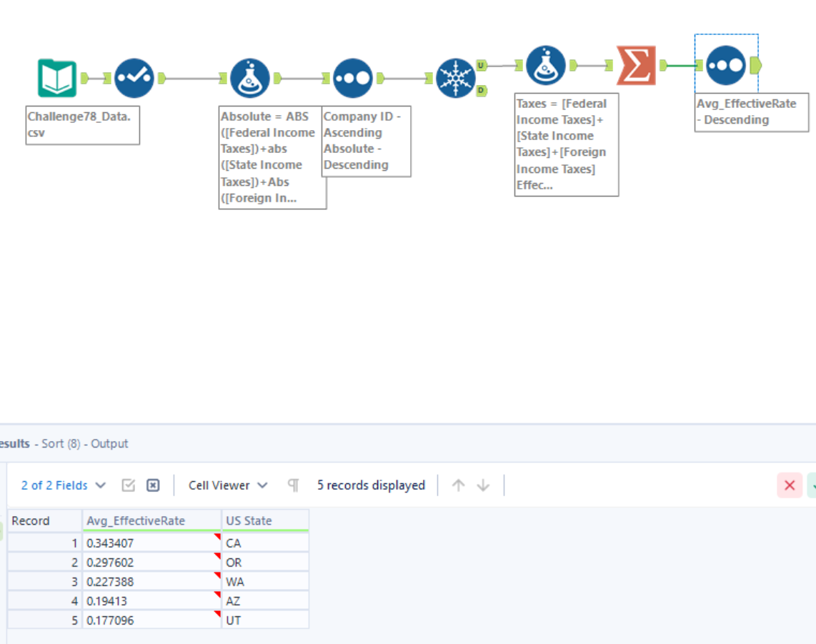The height and width of the screenshot is (644, 816).
Task: Select all fields using the checkmark icon
Action: click(x=129, y=485)
